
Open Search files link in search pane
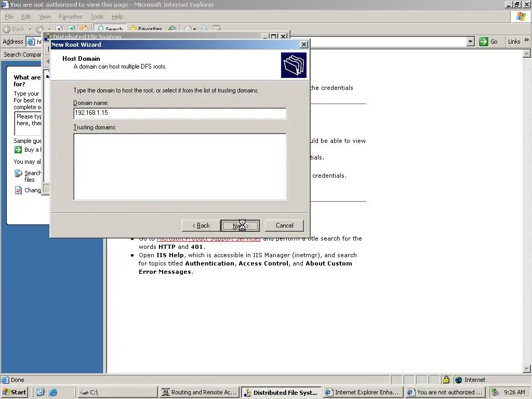point(33,176)
